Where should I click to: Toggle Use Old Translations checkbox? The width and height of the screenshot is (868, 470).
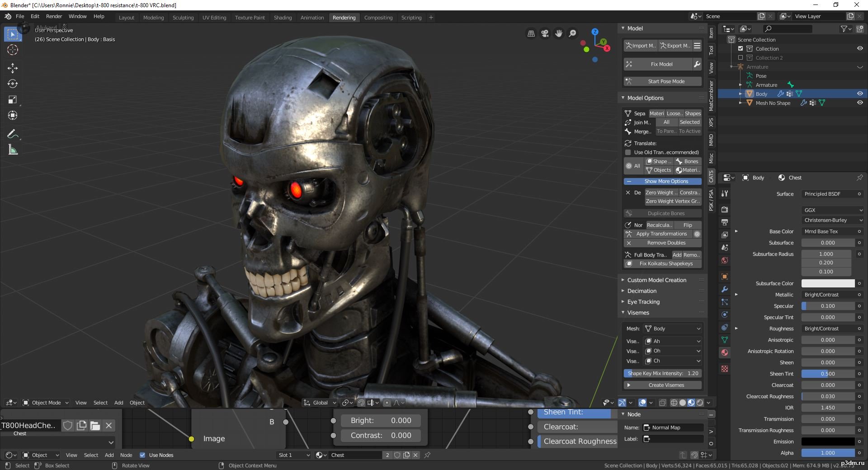point(628,152)
